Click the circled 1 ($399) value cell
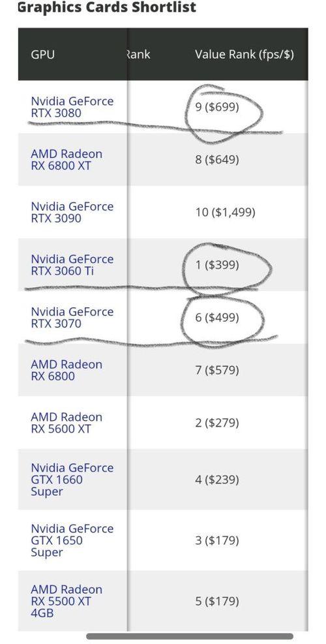 (216, 265)
